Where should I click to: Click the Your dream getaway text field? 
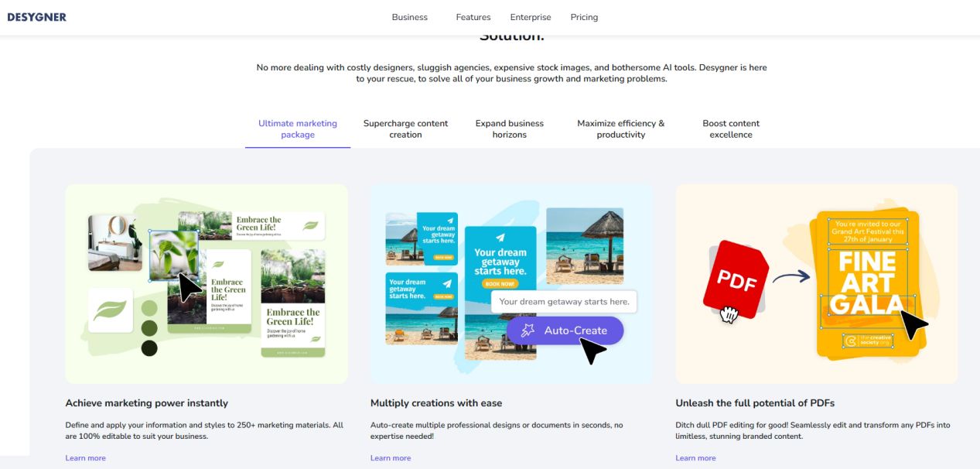564,302
